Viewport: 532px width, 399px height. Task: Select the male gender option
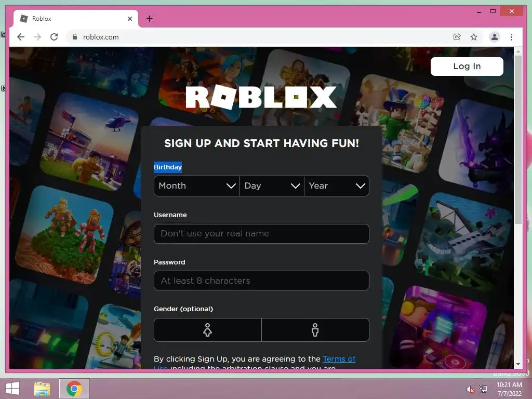click(x=315, y=330)
